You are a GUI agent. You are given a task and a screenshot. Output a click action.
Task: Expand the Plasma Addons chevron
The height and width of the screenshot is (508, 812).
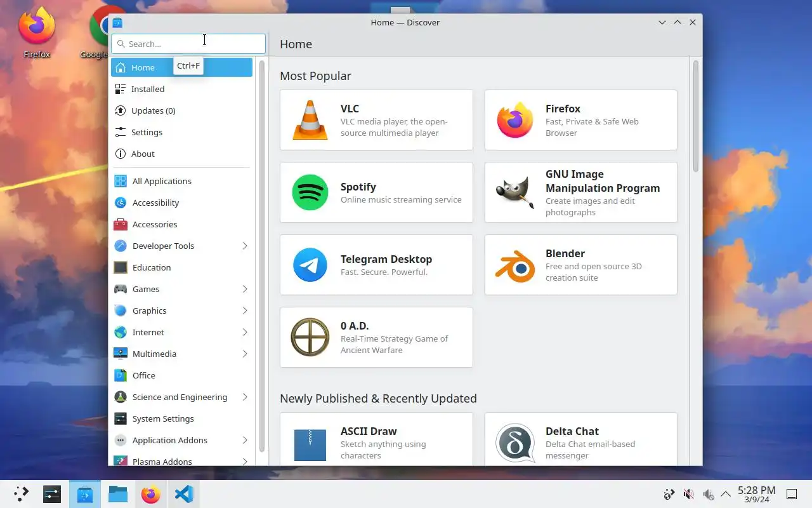point(245,462)
